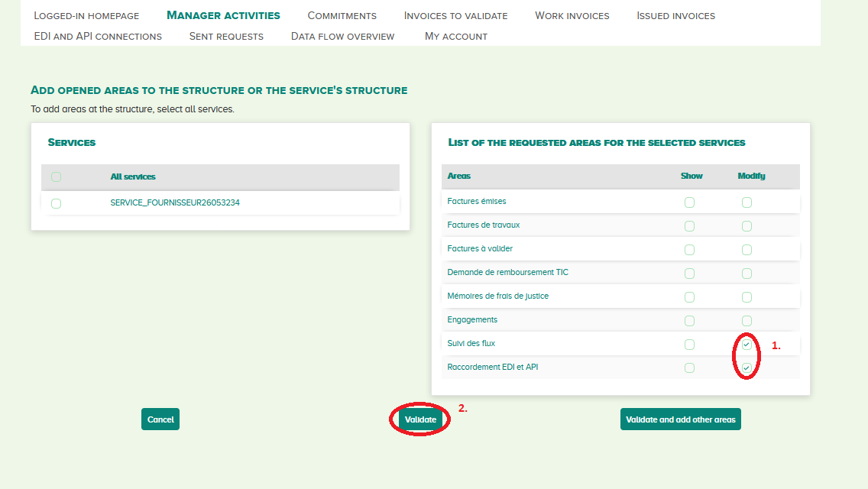The height and width of the screenshot is (489, 868).
Task: Check Show for Mémoires de frais de justice
Action: 689,297
